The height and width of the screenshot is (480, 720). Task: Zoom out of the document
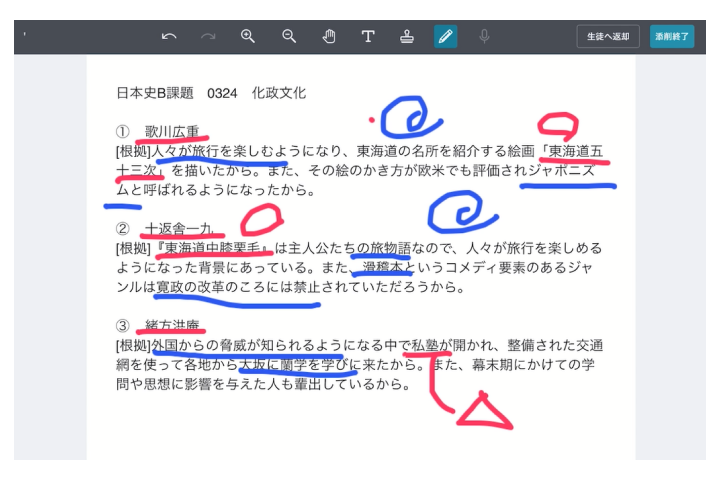click(289, 36)
